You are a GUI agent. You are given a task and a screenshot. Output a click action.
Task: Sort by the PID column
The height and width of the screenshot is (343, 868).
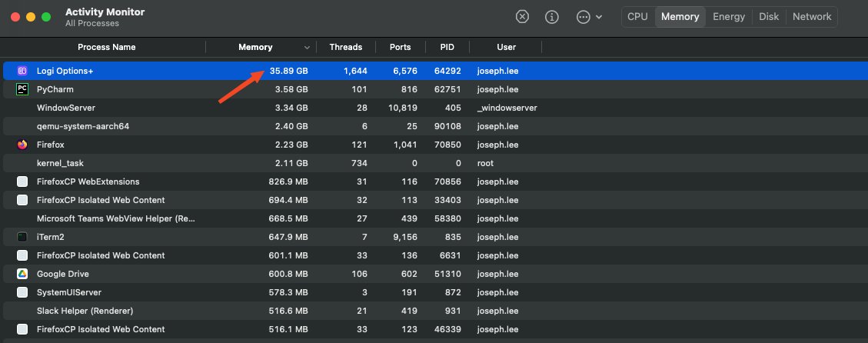coord(447,47)
